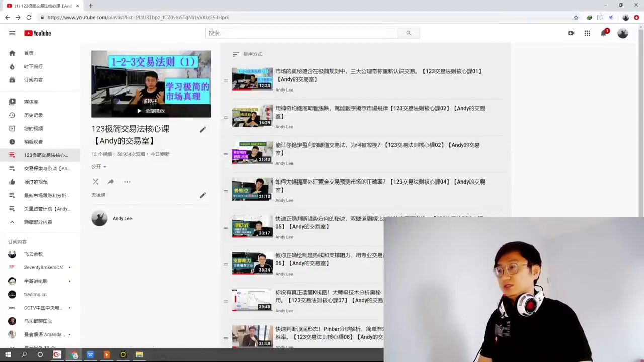
Task: Go to the YouTube logo homepage
Action: pyautogui.click(x=38, y=33)
